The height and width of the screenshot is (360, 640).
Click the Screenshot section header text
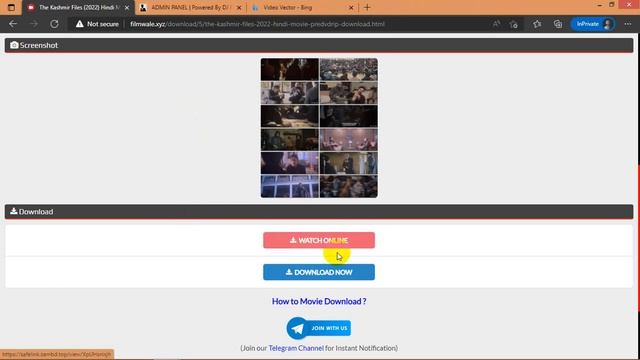coord(39,45)
